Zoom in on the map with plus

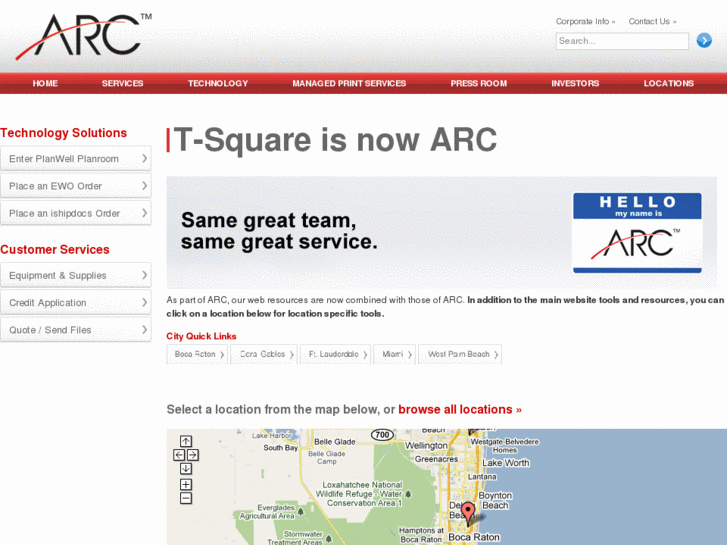point(186,485)
